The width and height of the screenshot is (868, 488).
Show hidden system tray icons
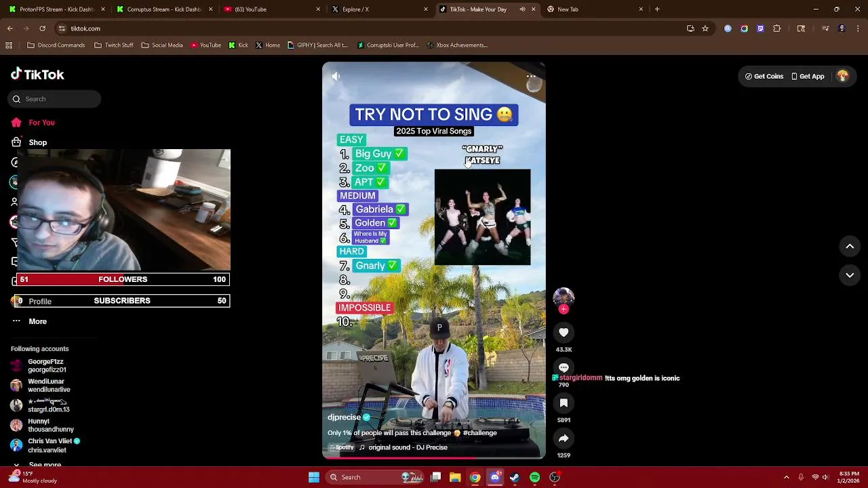coord(787,477)
